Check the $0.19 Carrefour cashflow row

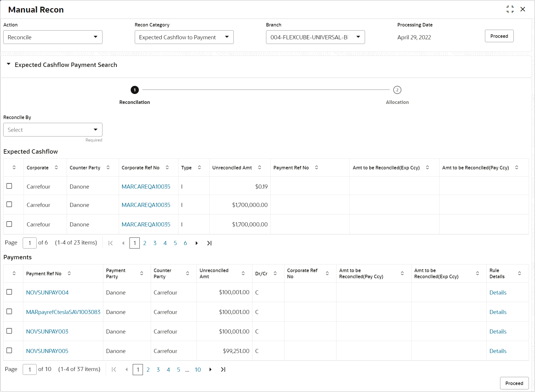pos(9,186)
